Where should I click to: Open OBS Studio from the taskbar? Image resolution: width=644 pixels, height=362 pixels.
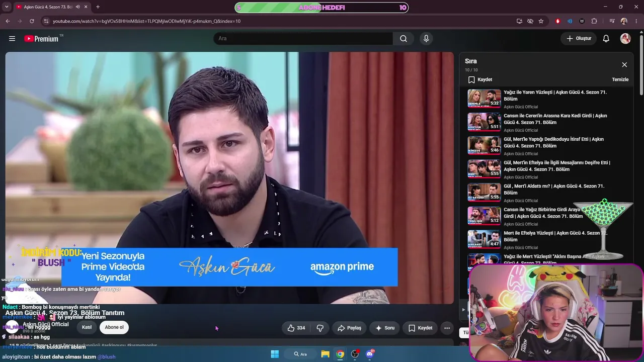(x=355, y=354)
